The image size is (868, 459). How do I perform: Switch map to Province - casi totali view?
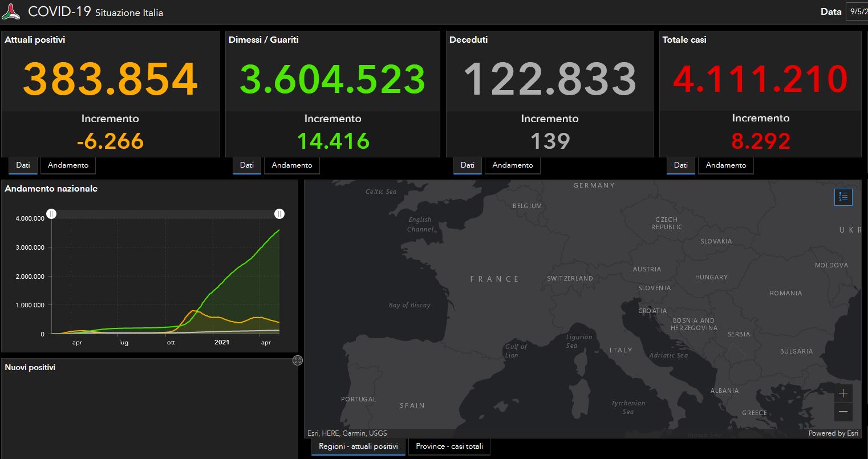point(449,446)
